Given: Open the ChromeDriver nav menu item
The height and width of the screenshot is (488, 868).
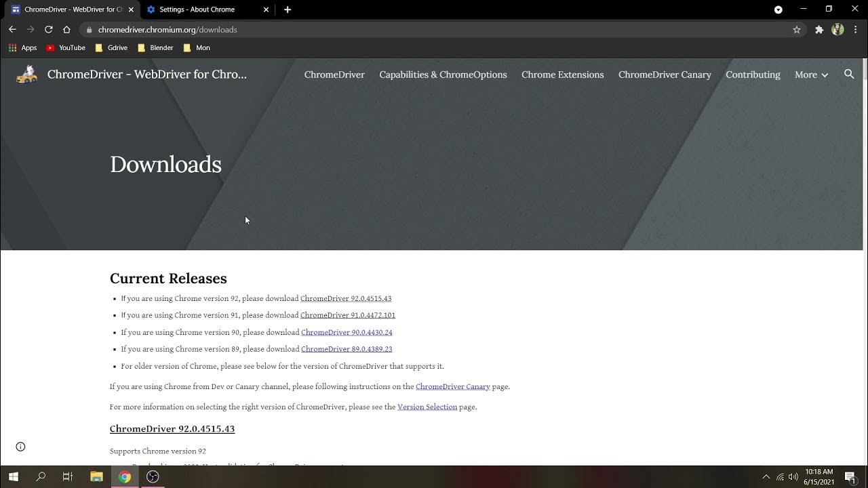Looking at the screenshot, I should tap(334, 75).
